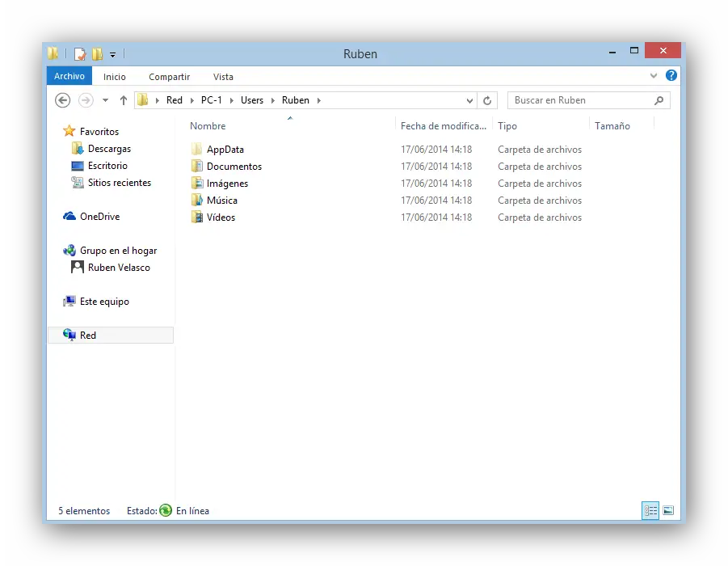Click Ruben in the address breadcrumb
This screenshot has height=566, width=728.
click(295, 100)
